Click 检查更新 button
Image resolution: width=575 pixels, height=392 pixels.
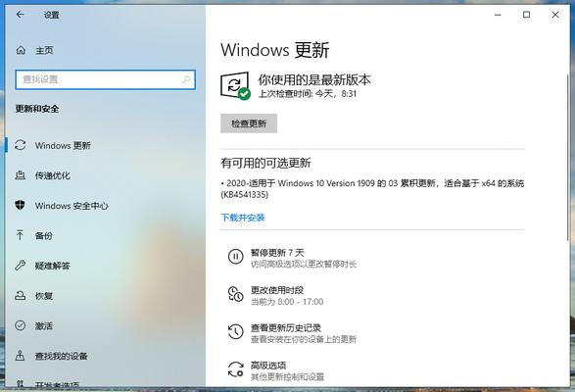point(249,123)
